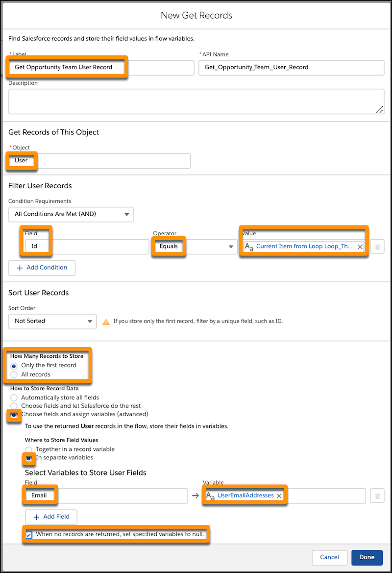Image resolution: width=392 pixels, height=573 pixels.
Task: Select Together in a record variable
Action: click(28, 449)
